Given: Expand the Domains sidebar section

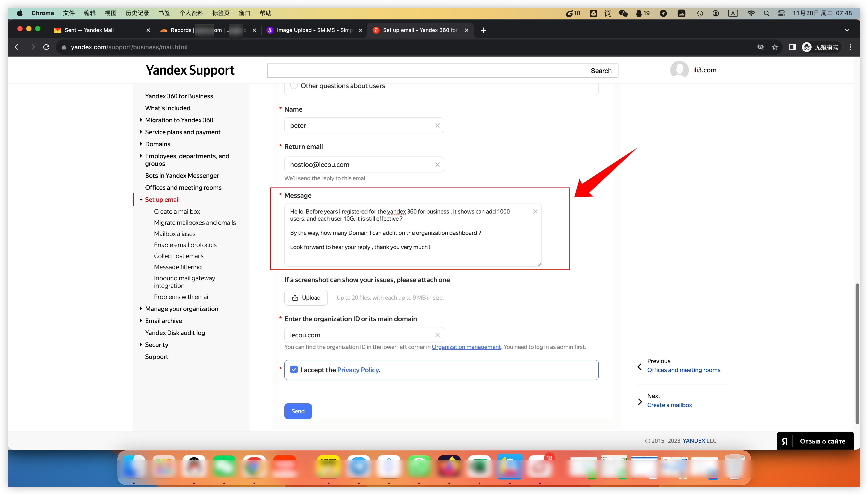Looking at the screenshot, I should pos(141,144).
